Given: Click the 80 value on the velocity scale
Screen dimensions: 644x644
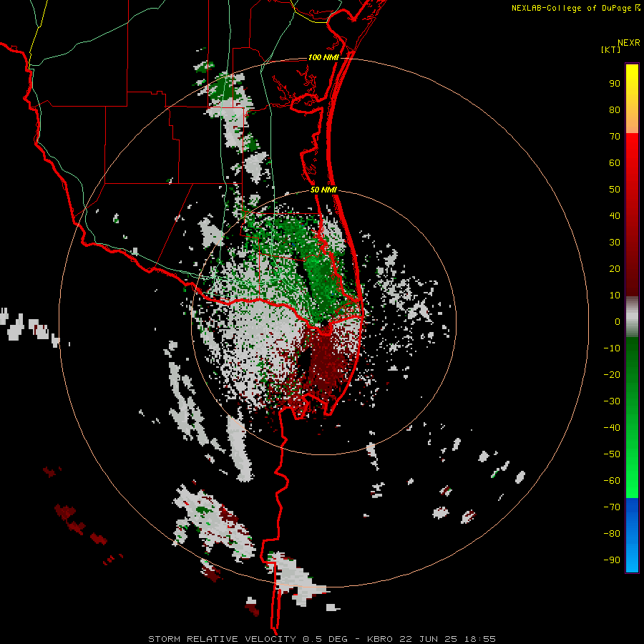Looking at the screenshot, I should click(615, 110).
